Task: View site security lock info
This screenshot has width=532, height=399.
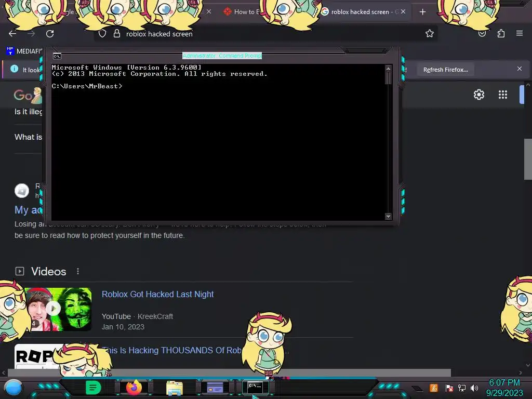Action: tap(117, 33)
